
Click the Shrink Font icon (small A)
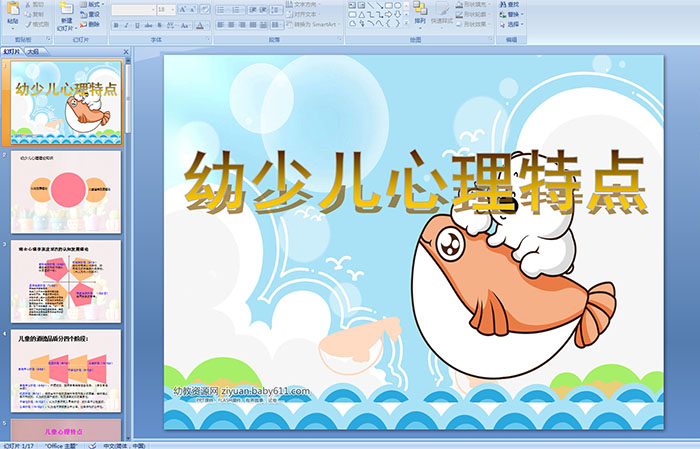point(192,9)
